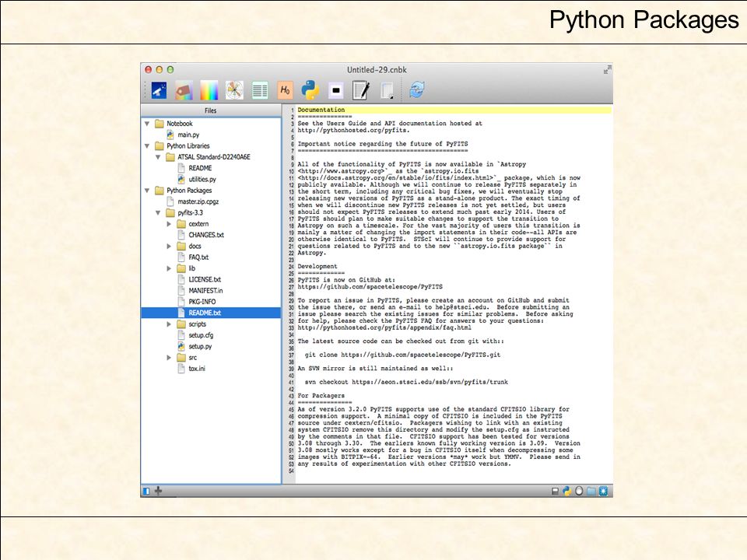The image size is (747, 560).
Task: Click the pyfits/appendix/faq.html URL on line 33
Action: 384,327
